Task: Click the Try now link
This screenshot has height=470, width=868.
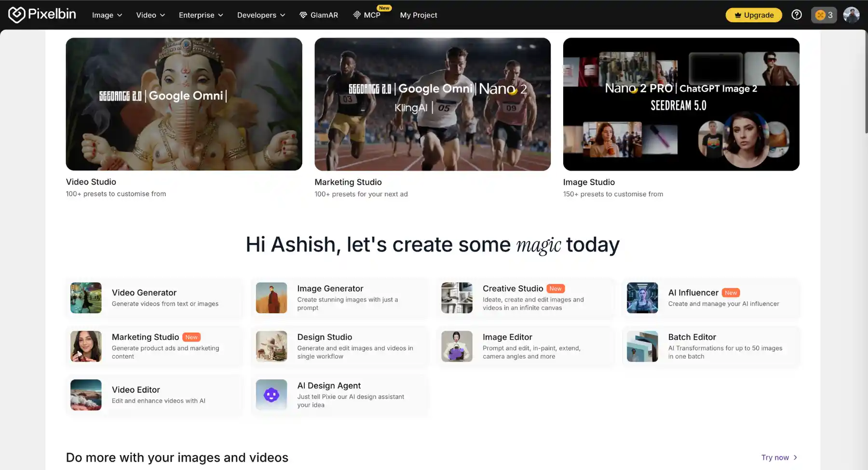Action: 779,457
